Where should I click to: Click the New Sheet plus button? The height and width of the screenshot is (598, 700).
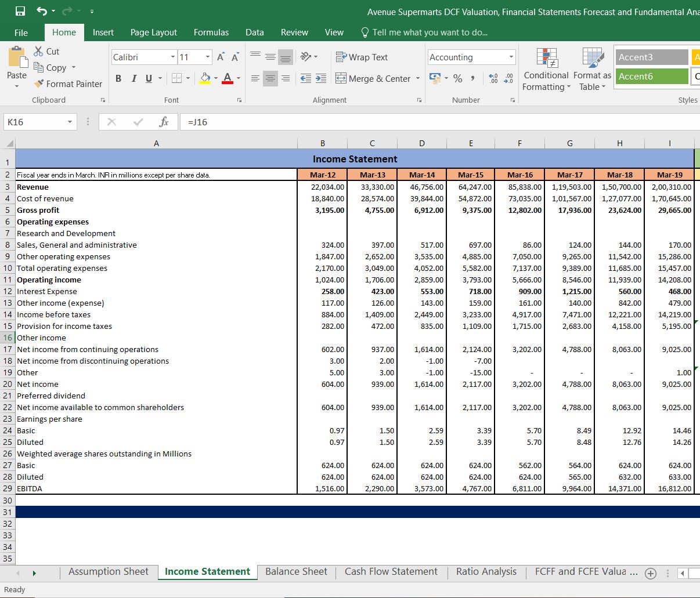tap(651, 574)
